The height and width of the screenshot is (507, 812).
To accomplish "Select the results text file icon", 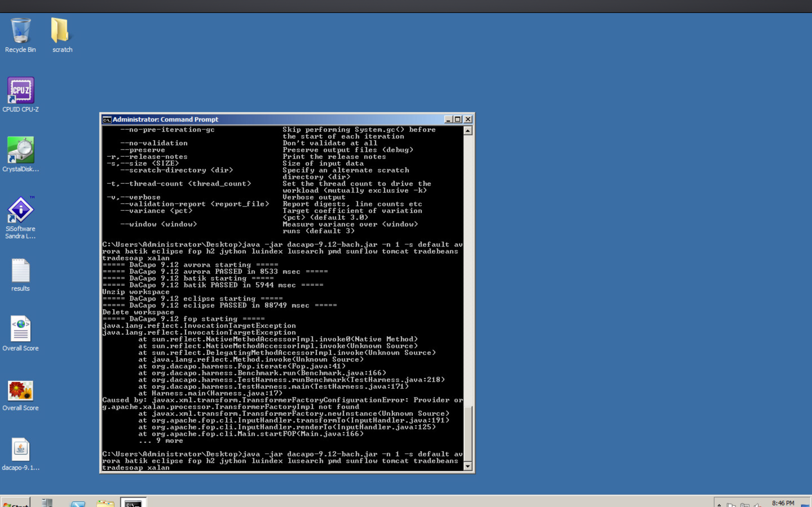I will click(21, 270).
